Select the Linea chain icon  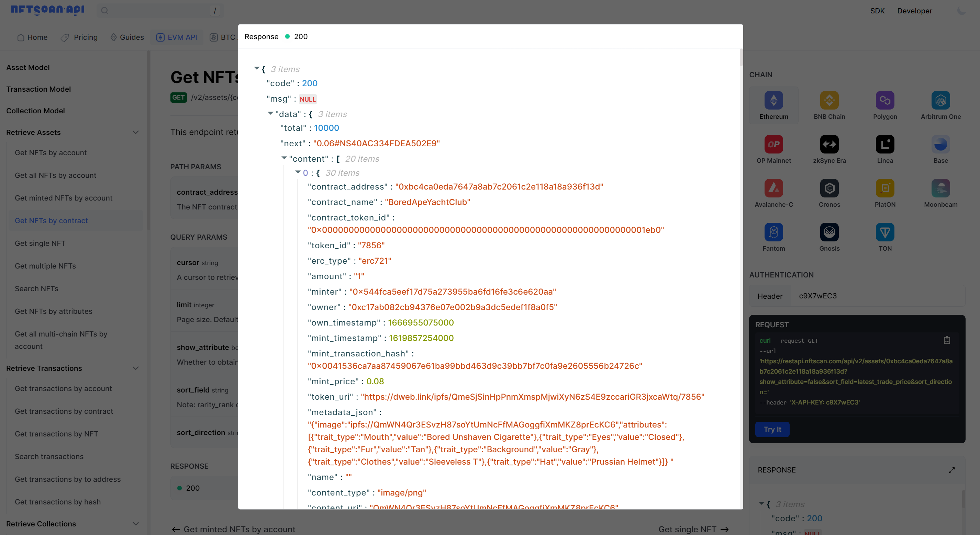[x=884, y=145]
